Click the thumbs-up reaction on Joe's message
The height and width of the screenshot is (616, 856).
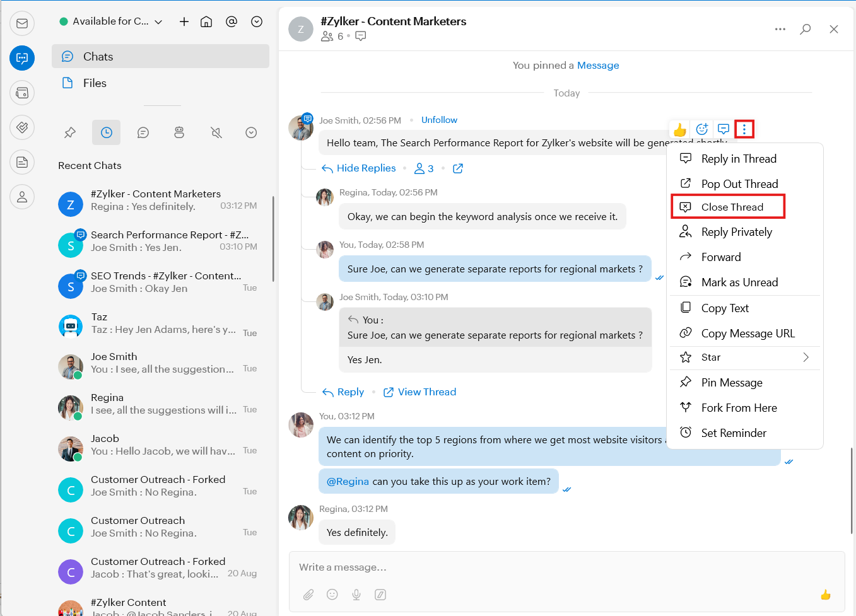pos(679,130)
